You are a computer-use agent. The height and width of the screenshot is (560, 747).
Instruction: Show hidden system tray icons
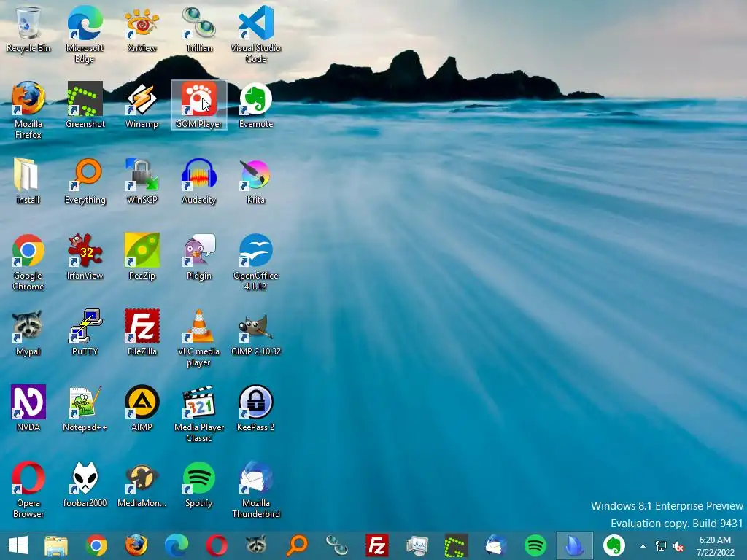point(643,546)
